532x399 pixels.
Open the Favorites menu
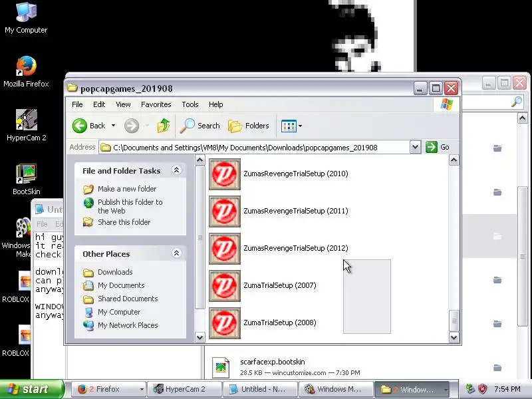(156, 104)
